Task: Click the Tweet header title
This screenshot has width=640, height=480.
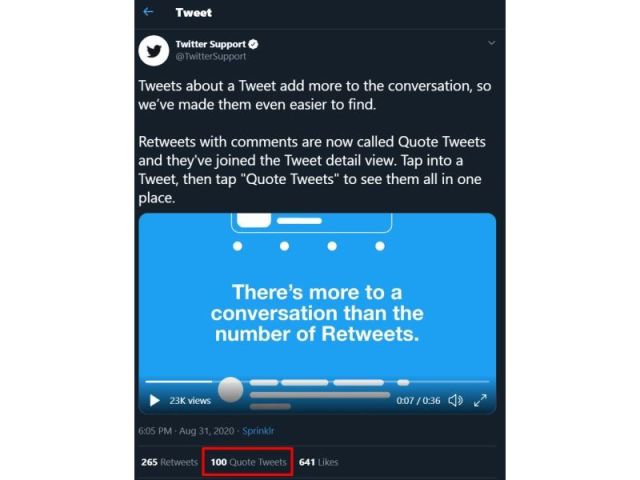Action: point(193,13)
